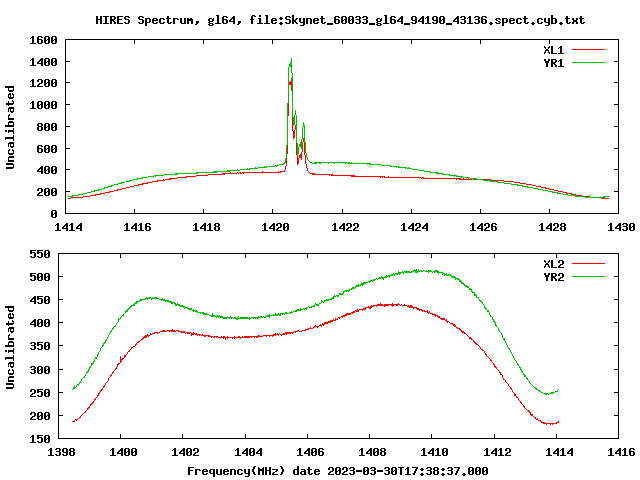
Task: Click the XL2 legend label
Action: [553, 264]
